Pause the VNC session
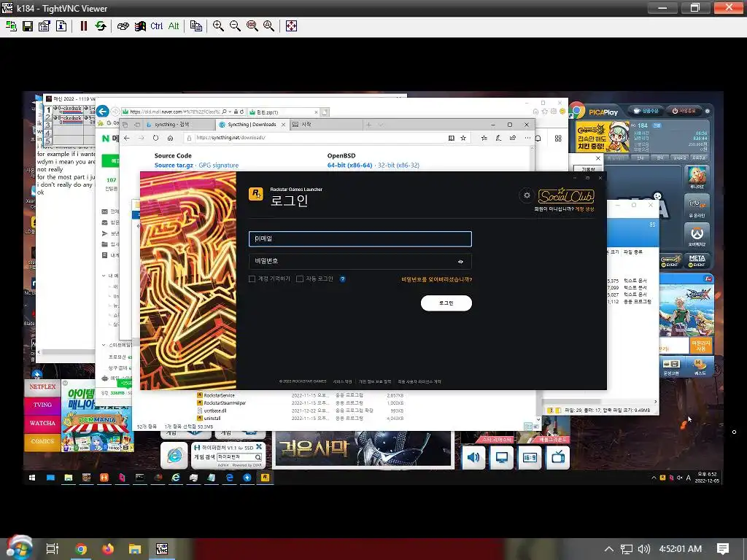747x560 pixels. 83,26
